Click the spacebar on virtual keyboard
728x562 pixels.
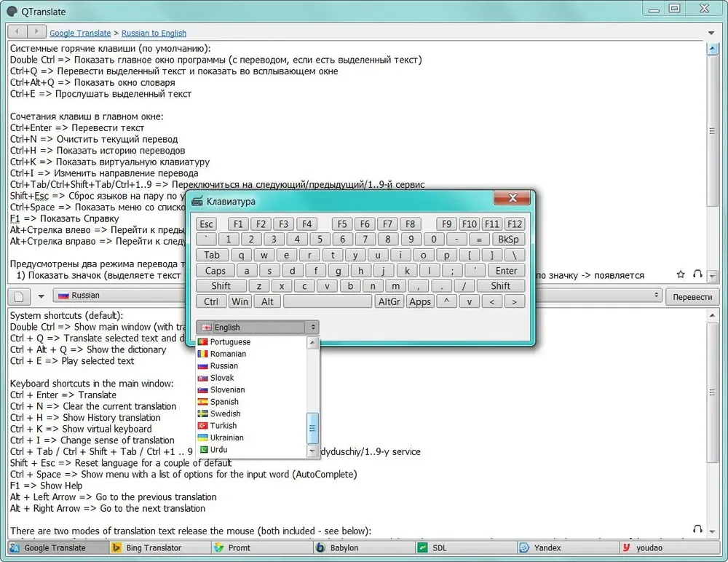(328, 302)
